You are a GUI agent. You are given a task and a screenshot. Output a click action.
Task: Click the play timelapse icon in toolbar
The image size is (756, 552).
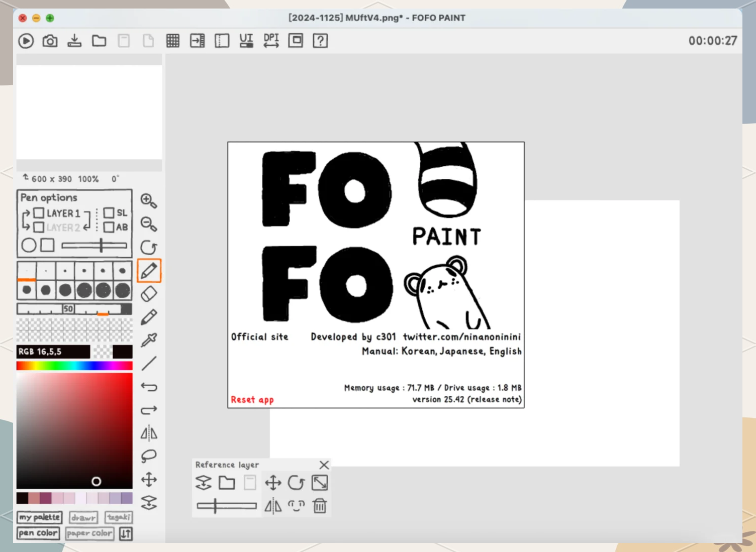tap(26, 41)
